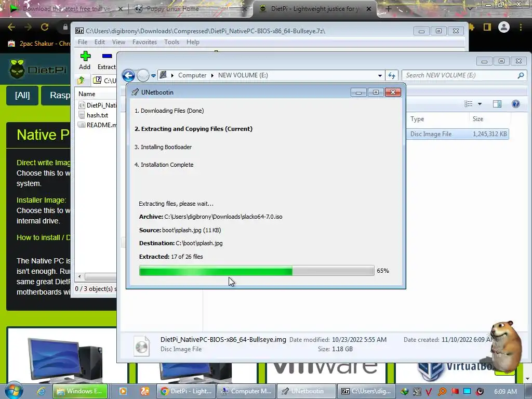Click the Chrome back arrow

tap(11, 27)
